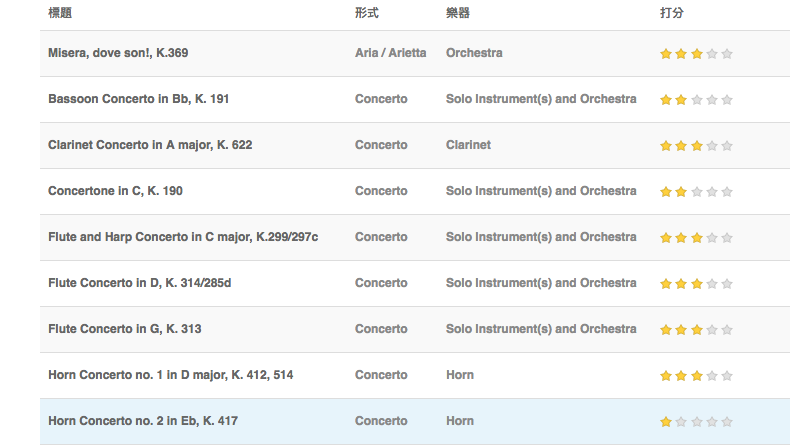The width and height of the screenshot is (807, 446).
Task: Rate Concertone in C with first star
Action: pyautogui.click(x=666, y=192)
